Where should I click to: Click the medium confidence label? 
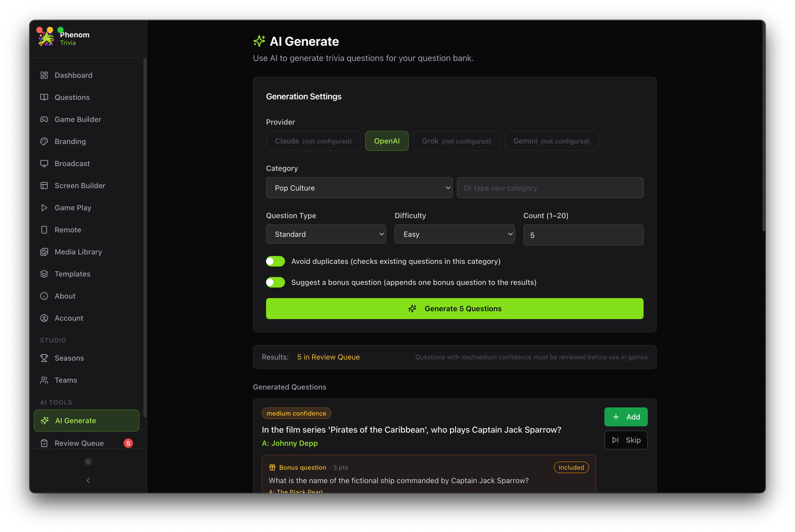click(x=296, y=413)
